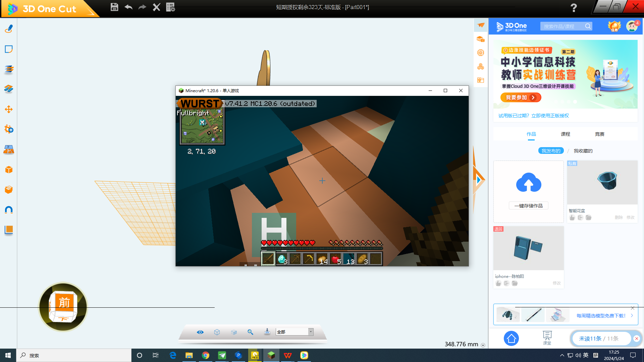
Task: Select the sketch pen tool in left sidebar
Action: [x=9, y=29]
